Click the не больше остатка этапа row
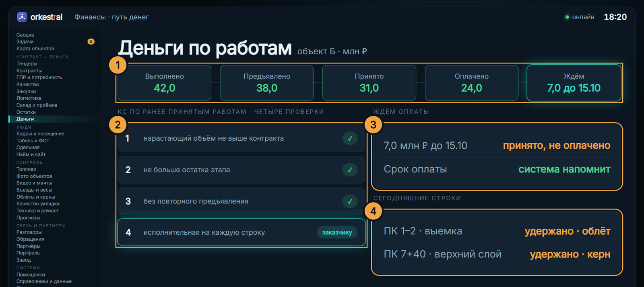The image size is (644, 287). pyautogui.click(x=241, y=170)
